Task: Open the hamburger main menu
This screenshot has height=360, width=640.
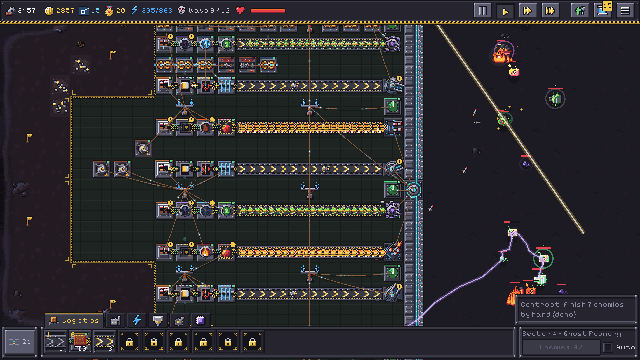Action: coord(625,10)
